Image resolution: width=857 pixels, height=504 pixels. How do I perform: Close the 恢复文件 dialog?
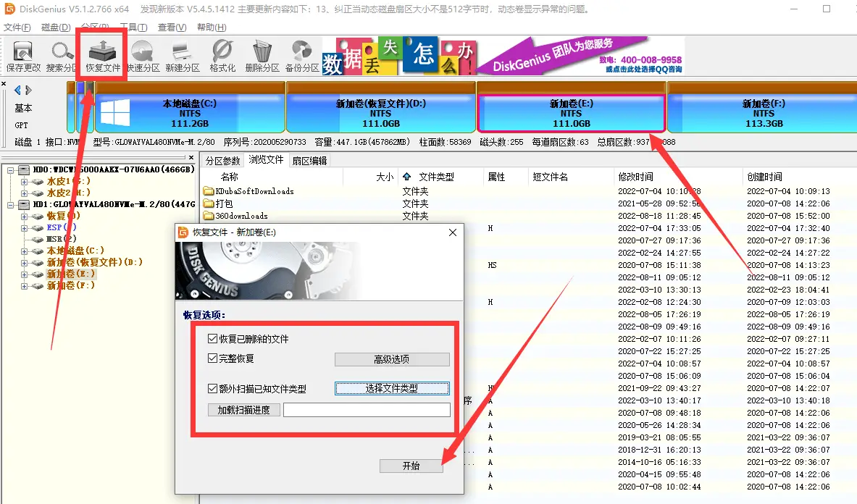pos(453,232)
